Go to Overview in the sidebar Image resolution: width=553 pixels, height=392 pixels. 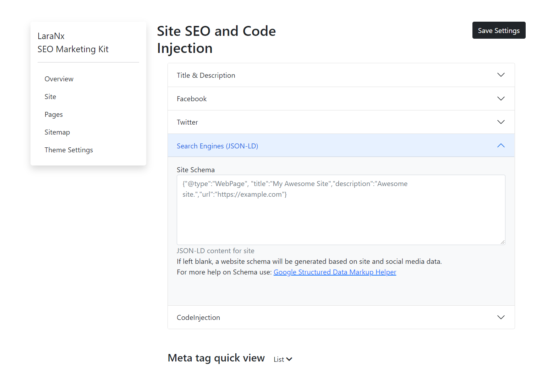point(59,79)
